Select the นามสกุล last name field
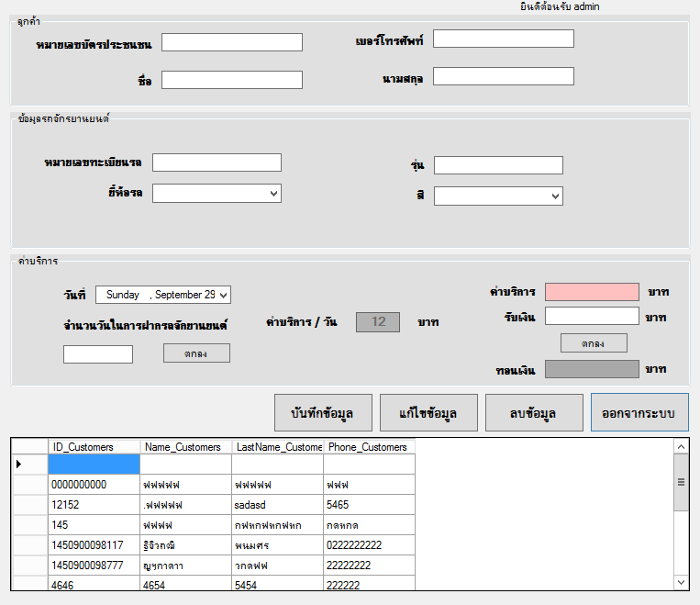 [x=503, y=76]
